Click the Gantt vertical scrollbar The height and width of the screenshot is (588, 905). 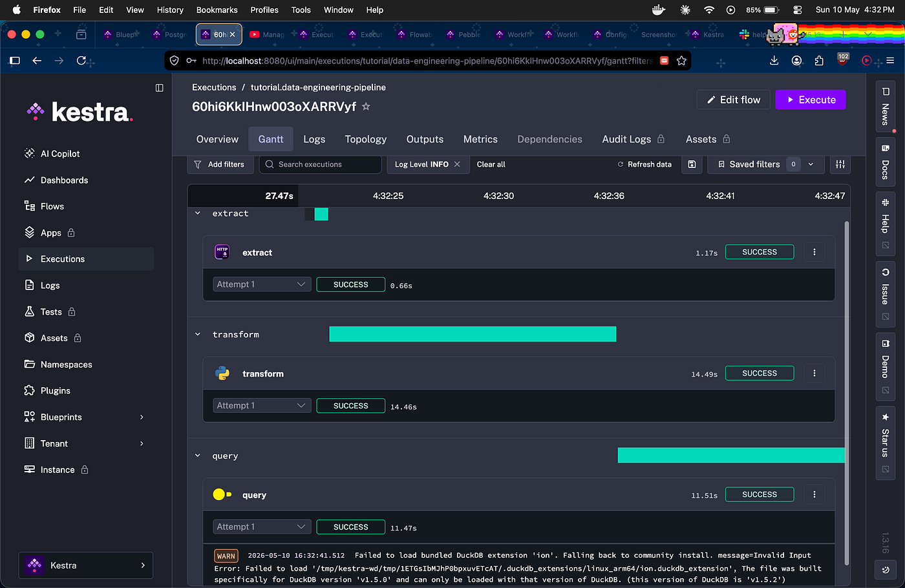pyautogui.click(x=847, y=394)
